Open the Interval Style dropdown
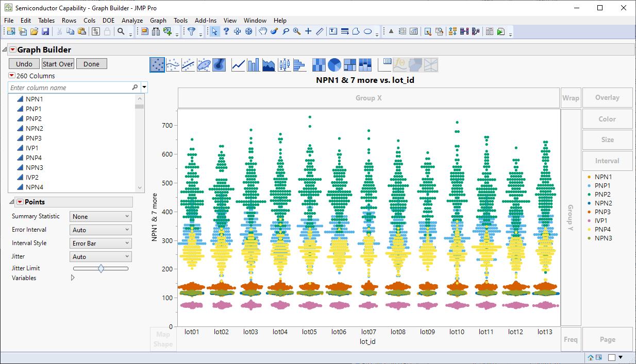 tap(101, 244)
